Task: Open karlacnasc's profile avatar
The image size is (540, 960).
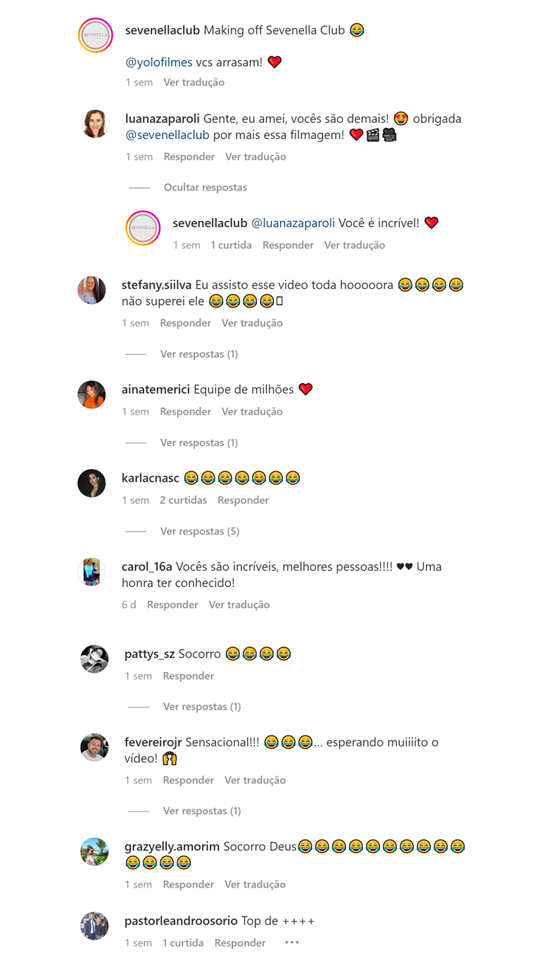Action: tap(91, 483)
